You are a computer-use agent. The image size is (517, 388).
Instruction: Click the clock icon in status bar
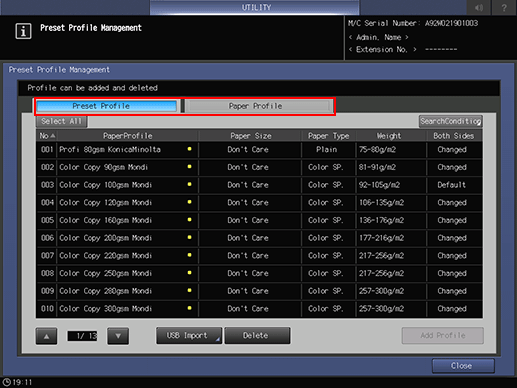coord(7,382)
